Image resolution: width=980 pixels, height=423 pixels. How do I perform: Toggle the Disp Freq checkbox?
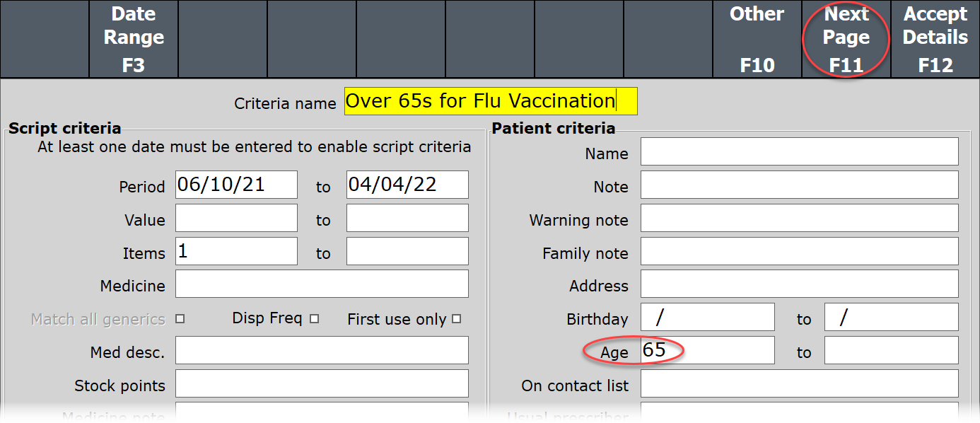pyautogui.click(x=314, y=319)
